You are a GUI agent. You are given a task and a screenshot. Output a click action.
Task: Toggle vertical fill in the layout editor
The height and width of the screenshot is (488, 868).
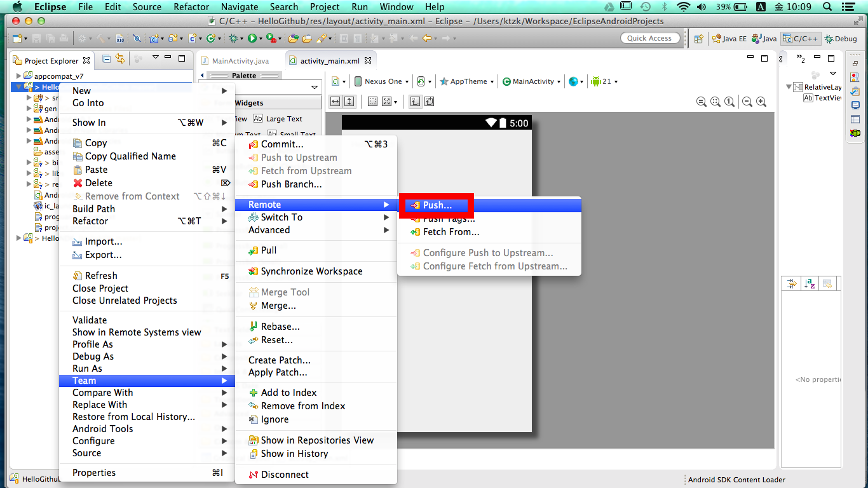click(x=349, y=101)
